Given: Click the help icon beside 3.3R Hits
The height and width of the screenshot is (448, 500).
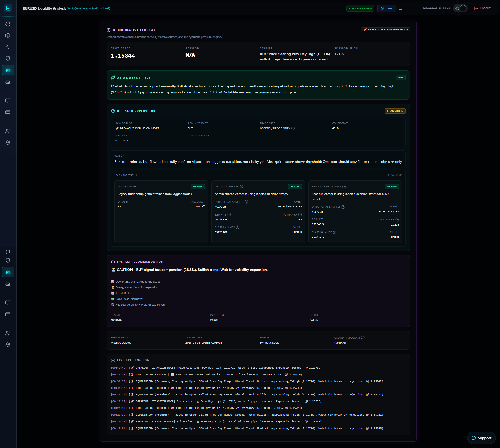Looking at the screenshot, I should [x=229, y=215].
